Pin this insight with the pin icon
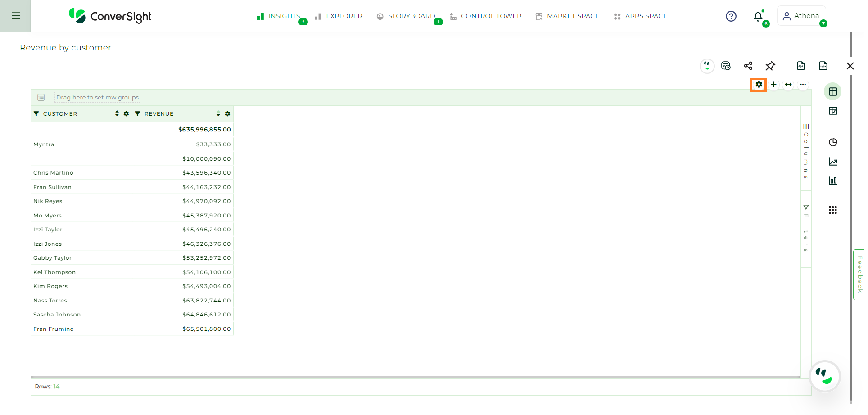 click(x=770, y=66)
